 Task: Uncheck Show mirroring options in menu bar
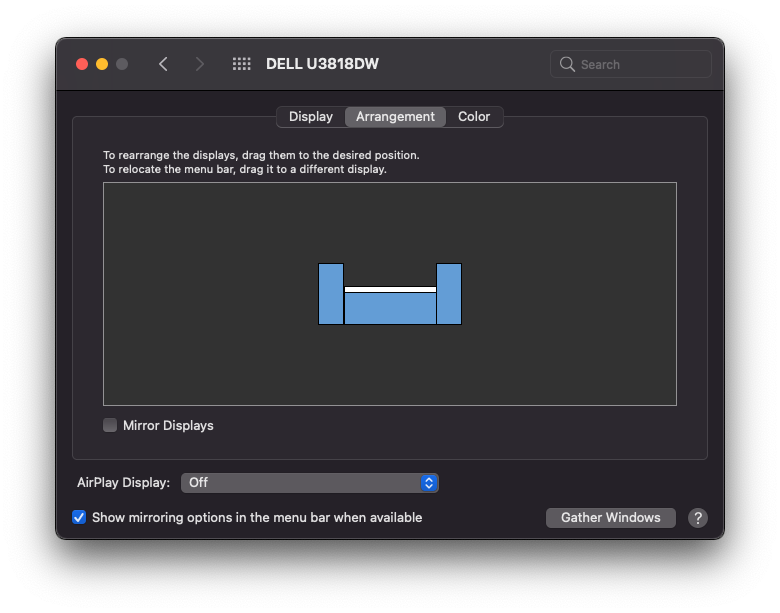79,517
